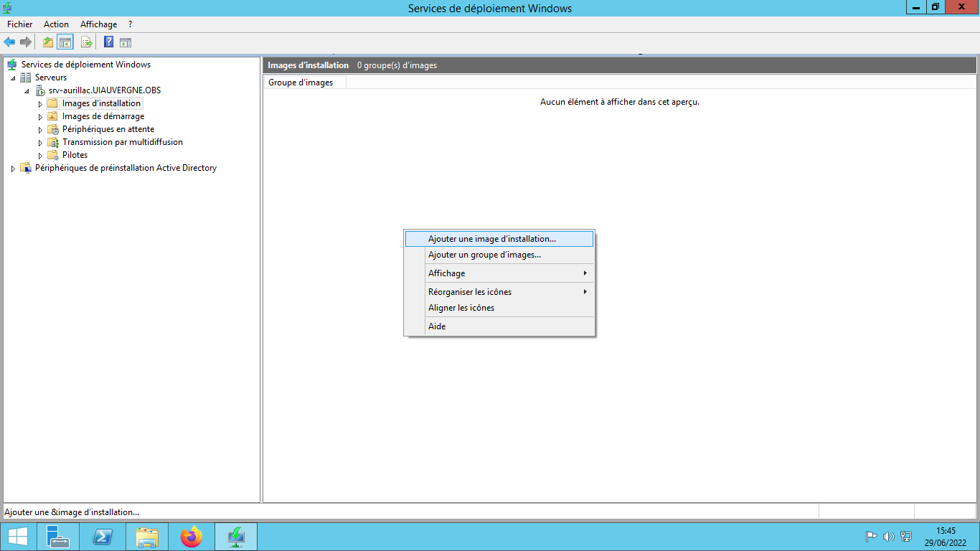Select the Pilotes gear folder icon

coord(52,155)
